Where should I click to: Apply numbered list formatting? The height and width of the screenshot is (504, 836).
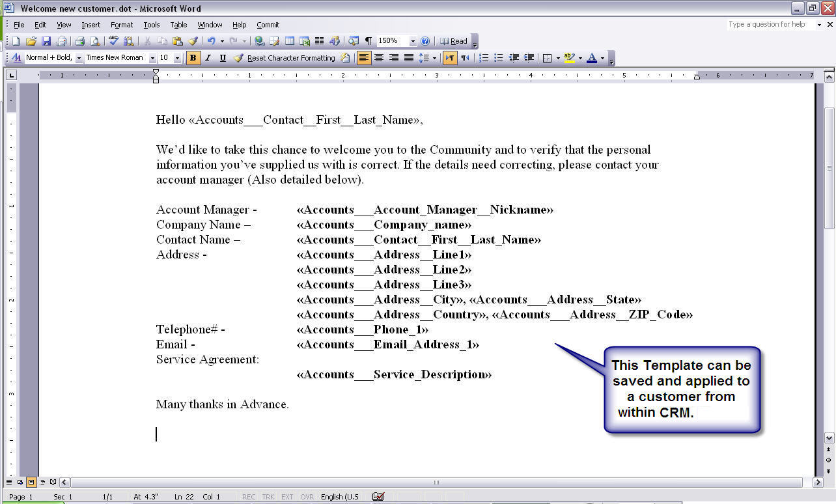pyautogui.click(x=484, y=58)
